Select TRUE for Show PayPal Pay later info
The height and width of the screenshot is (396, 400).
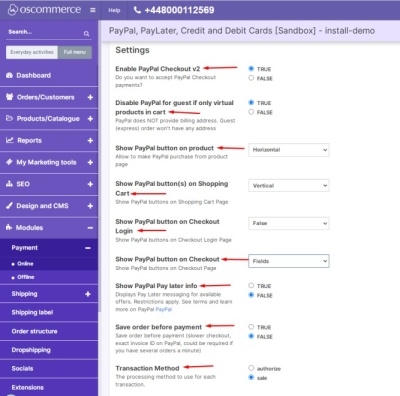click(x=251, y=286)
